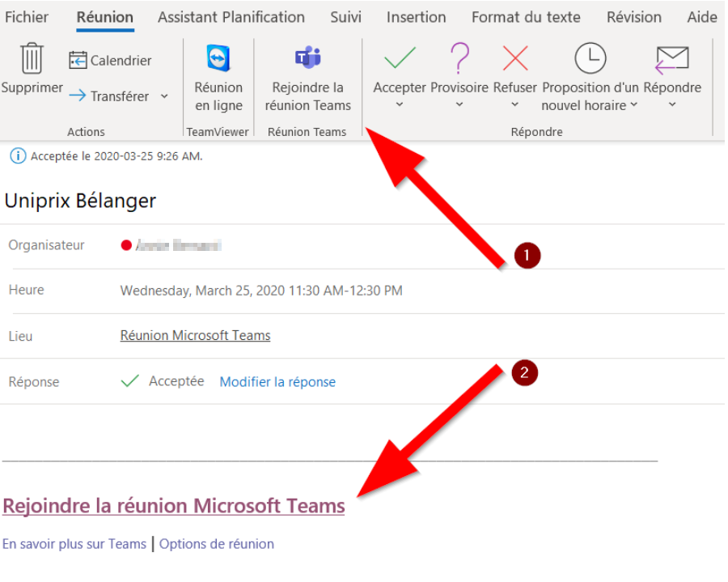Click the green Accepter checkmark
The image size is (728, 582).
(x=400, y=58)
